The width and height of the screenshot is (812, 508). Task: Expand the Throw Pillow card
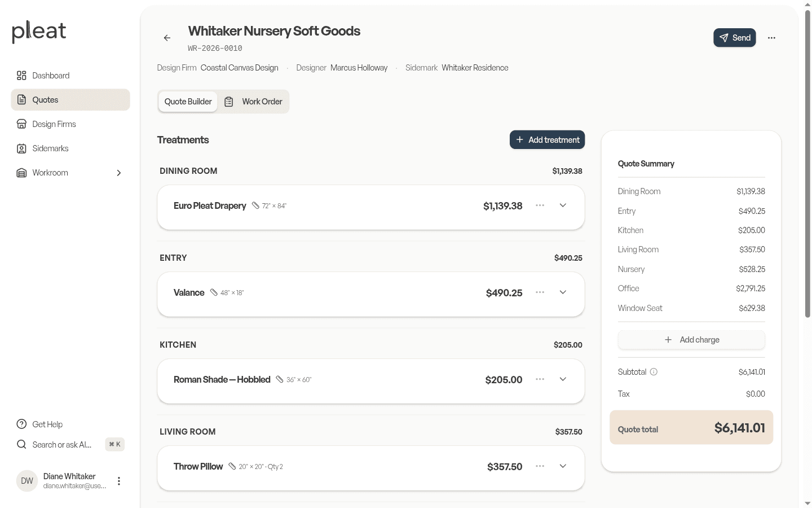click(563, 466)
